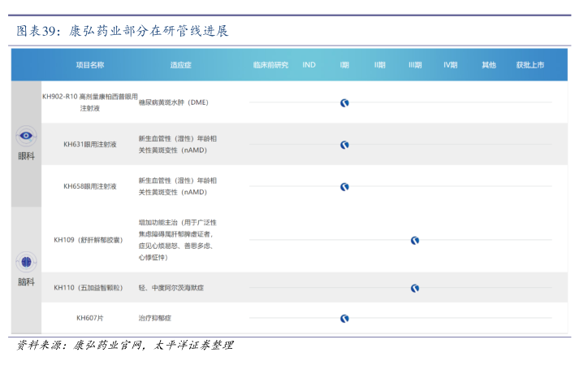The height and width of the screenshot is (383, 588).
Task: Click the KH110（五加益智颗粒）project name
Action: coord(89,288)
